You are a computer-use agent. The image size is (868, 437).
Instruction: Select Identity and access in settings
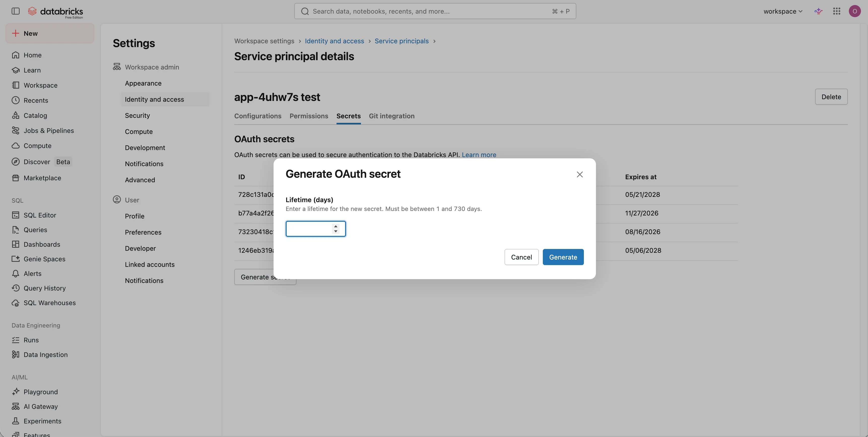tap(165, 99)
